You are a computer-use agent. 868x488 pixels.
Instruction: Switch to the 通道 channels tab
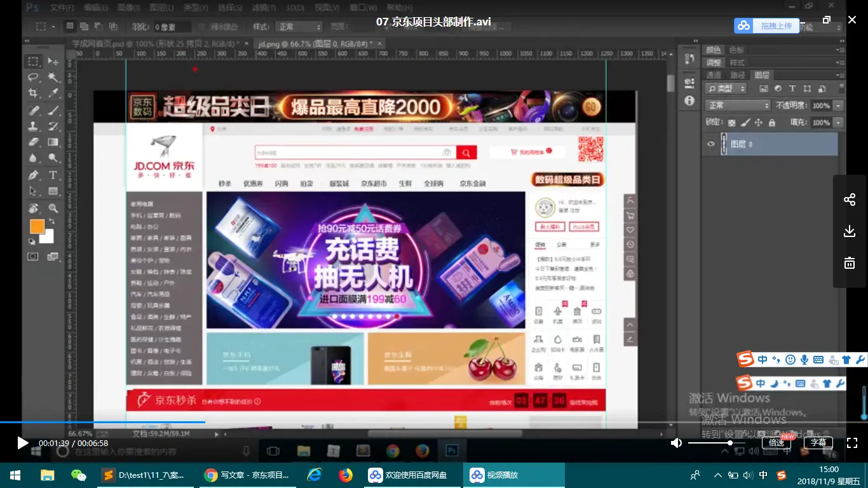(x=714, y=75)
